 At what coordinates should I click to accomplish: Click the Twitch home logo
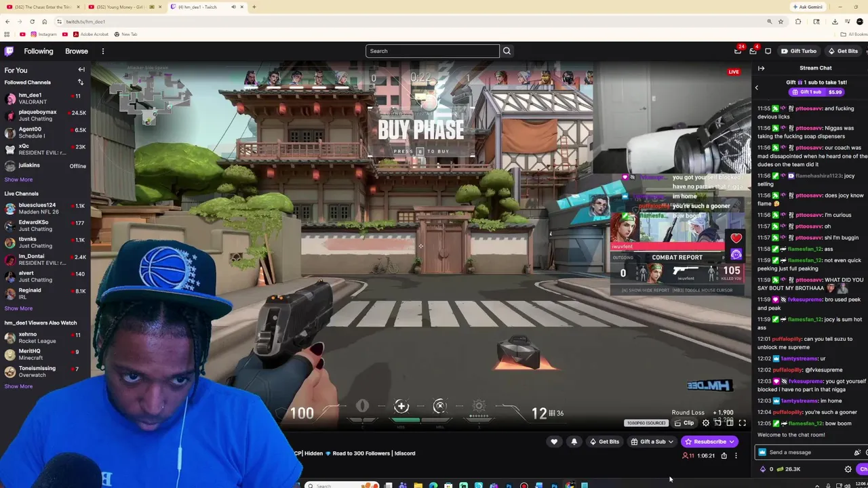(x=9, y=51)
